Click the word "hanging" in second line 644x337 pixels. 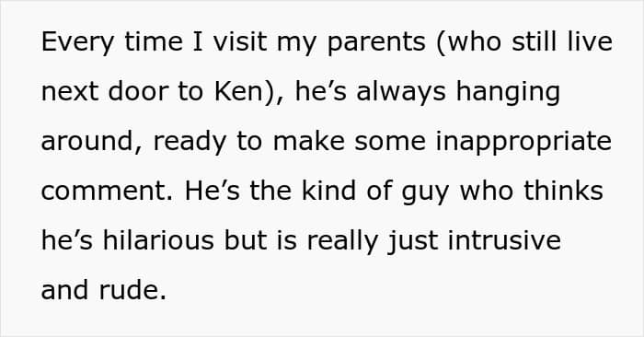click(x=508, y=93)
